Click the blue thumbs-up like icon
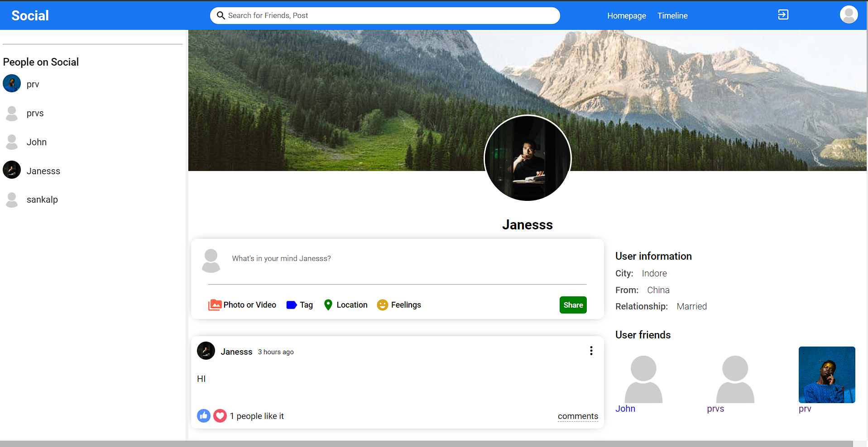868x447 pixels. 204,415
